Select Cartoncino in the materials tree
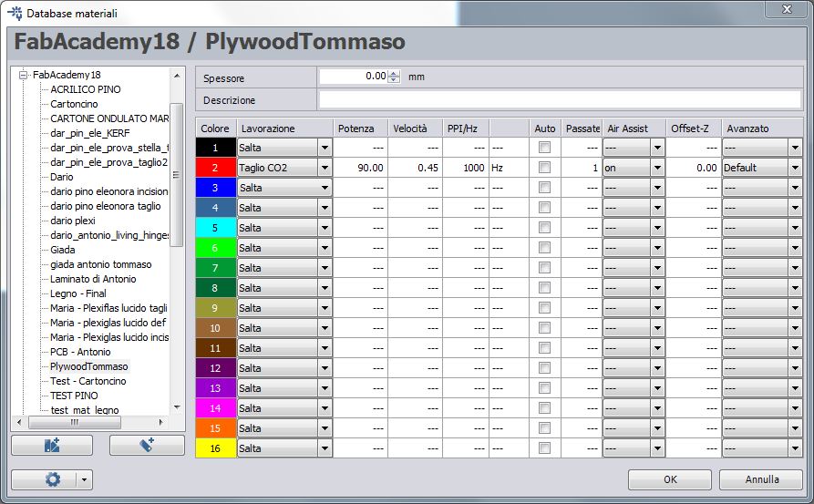814x504 pixels. (74, 104)
